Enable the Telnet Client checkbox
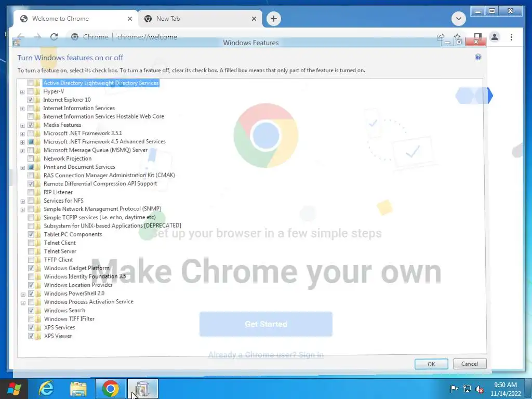 (x=31, y=243)
